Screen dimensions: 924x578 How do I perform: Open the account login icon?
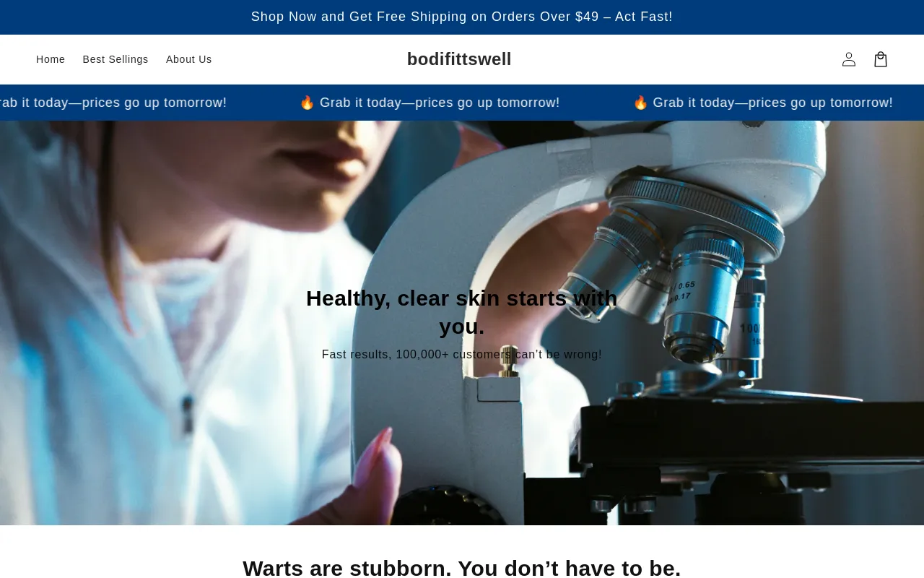[x=849, y=59]
